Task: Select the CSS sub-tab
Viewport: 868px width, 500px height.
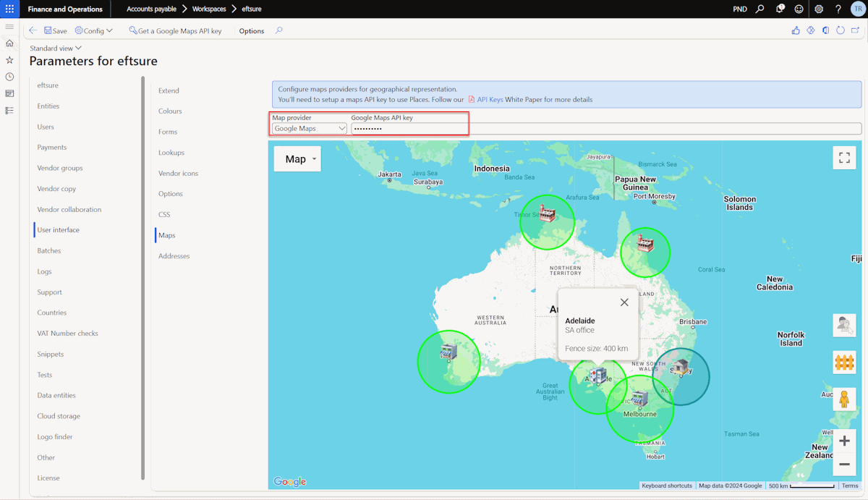Action: (164, 215)
